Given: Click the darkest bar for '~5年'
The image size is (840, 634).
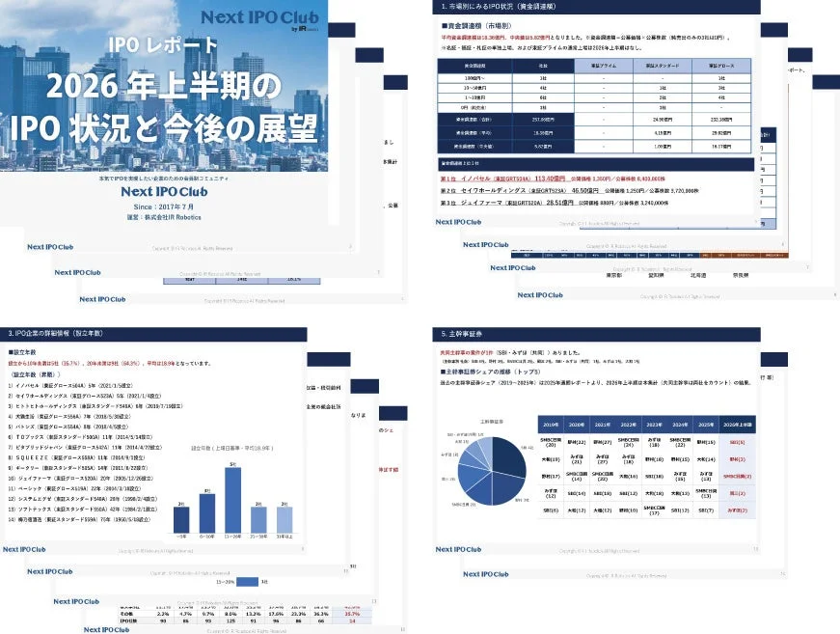Looking at the screenshot, I should click(x=181, y=519).
